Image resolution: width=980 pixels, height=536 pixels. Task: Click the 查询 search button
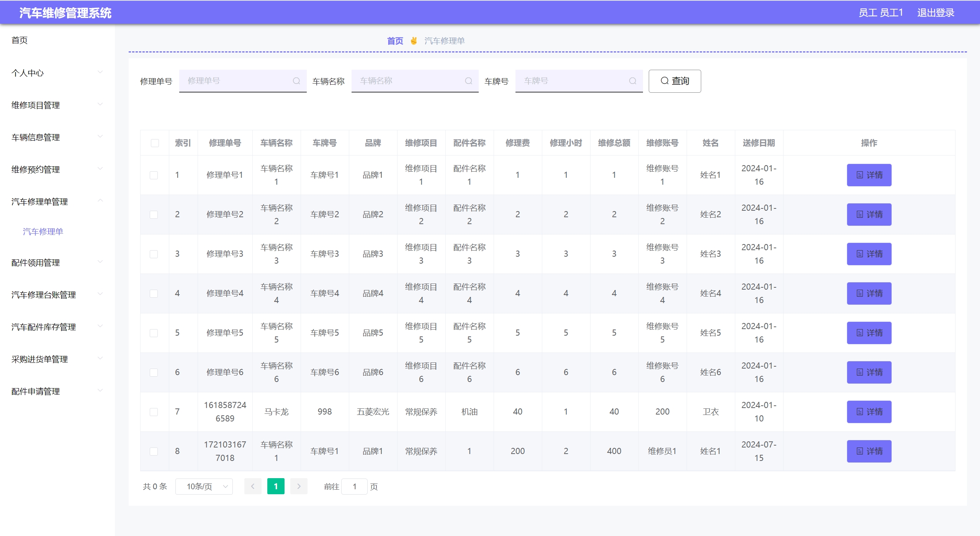click(x=674, y=81)
